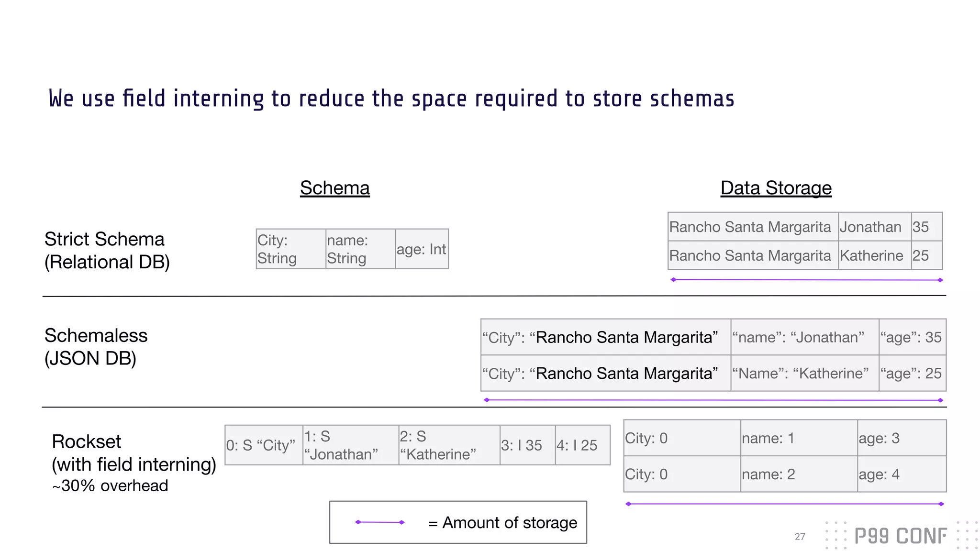This screenshot has width=980, height=551.
Task: Select the underlined 'Schema' heading
Action: click(x=335, y=188)
